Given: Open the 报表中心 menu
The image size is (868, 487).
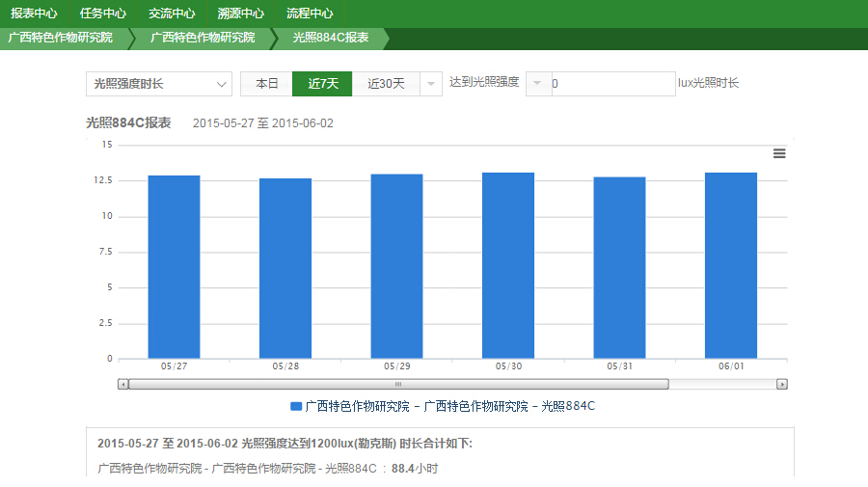Looking at the screenshot, I should tap(34, 14).
